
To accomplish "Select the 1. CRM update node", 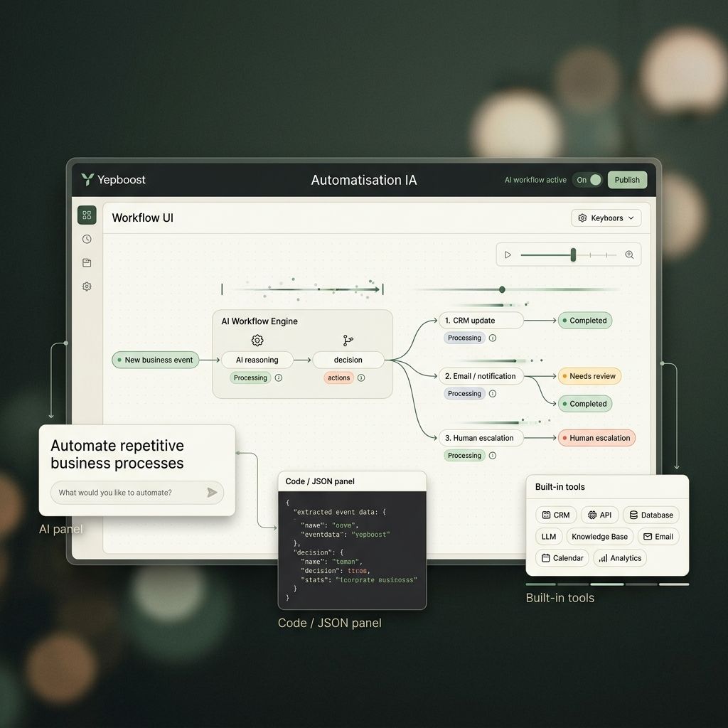I will coord(481,321).
